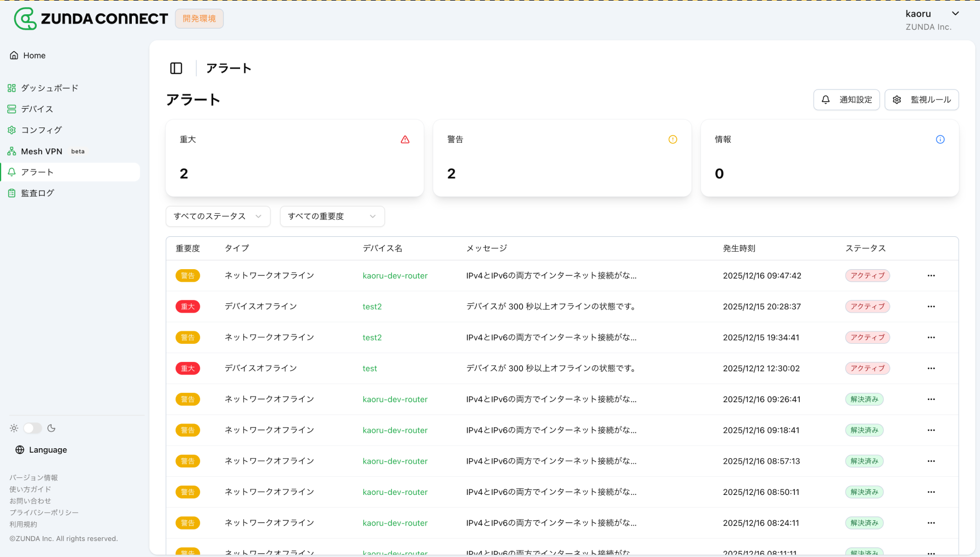Click the 監視ルール button
Viewport: 980px width, 557px height.
pyautogui.click(x=921, y=100)
